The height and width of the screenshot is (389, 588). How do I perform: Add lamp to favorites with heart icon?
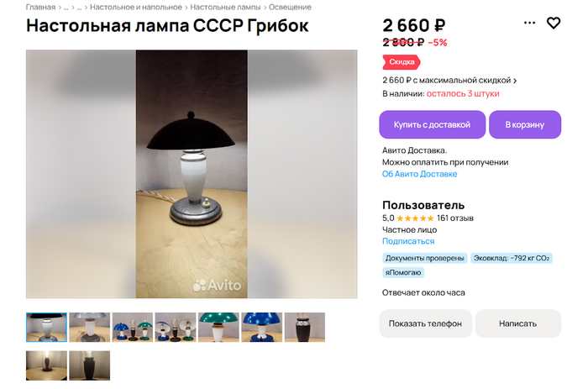tap(554, 24)
